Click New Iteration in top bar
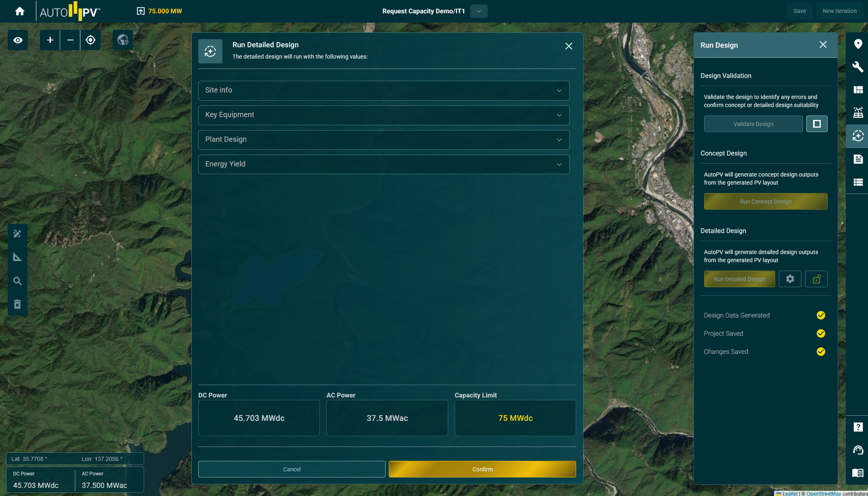 tap(839, 11)
